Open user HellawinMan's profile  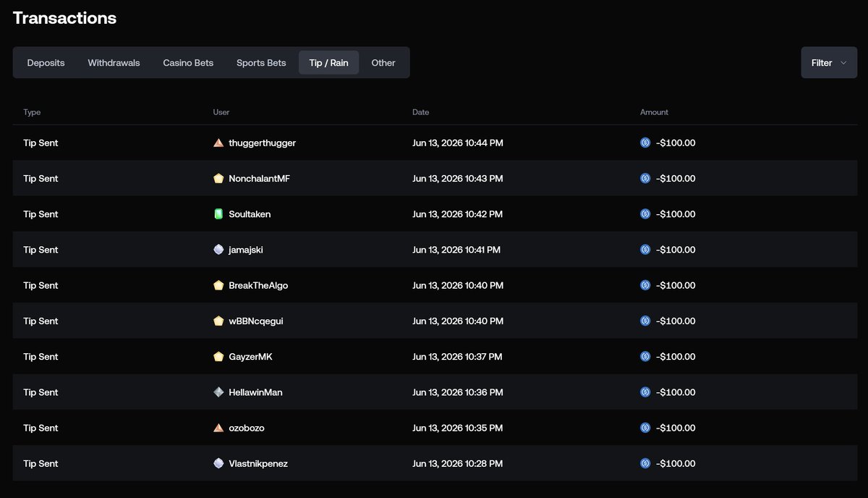point(255,392)
